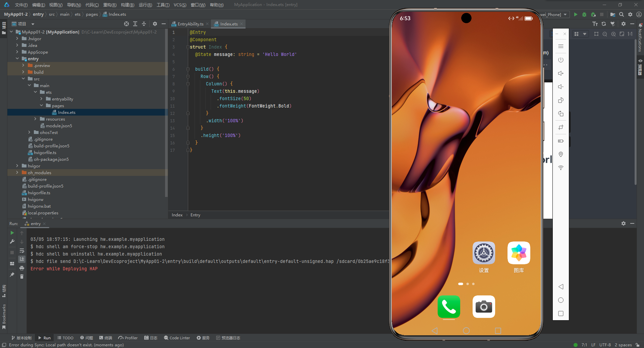Open run configuration wrench in Run panel
The height and width of the screenshot is (348, 644).
pyautogui.click(x=12, y=241)
